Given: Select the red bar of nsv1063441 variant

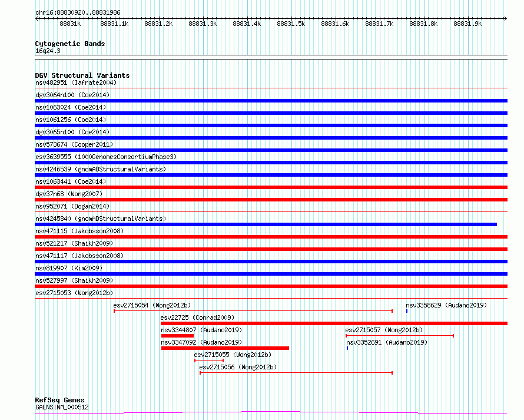Looking at the screenshot, I should (x=271, y=187).
